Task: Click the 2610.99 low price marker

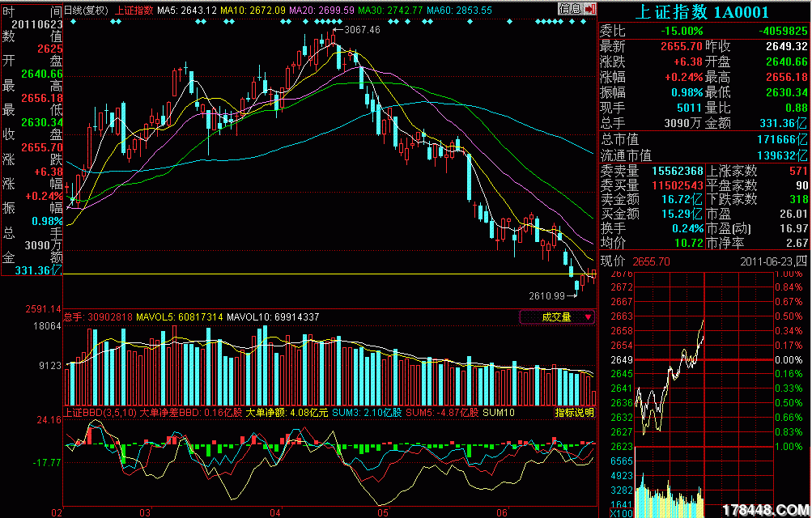Action: pyautogui.click(x=546, y=295)
